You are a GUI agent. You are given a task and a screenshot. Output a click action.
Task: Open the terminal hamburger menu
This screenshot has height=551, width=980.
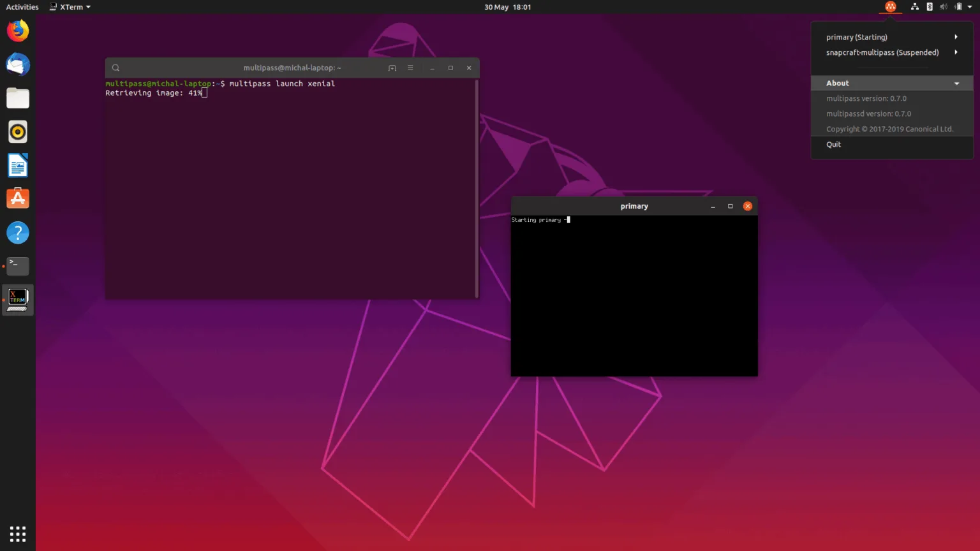pos(410,67)
